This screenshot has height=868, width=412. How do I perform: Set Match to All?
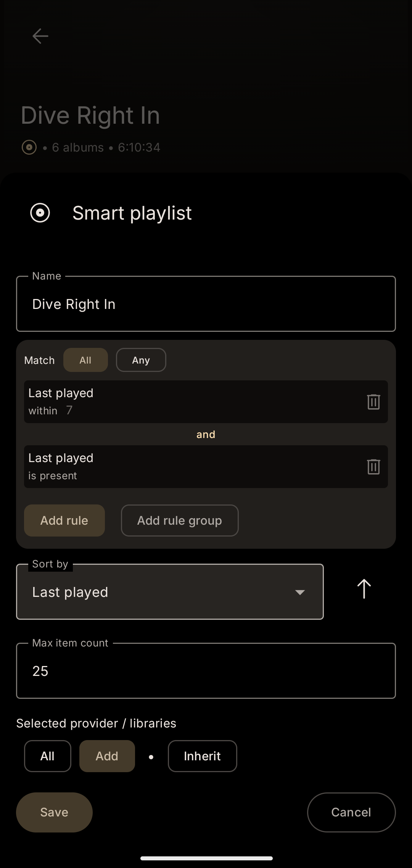85,360
